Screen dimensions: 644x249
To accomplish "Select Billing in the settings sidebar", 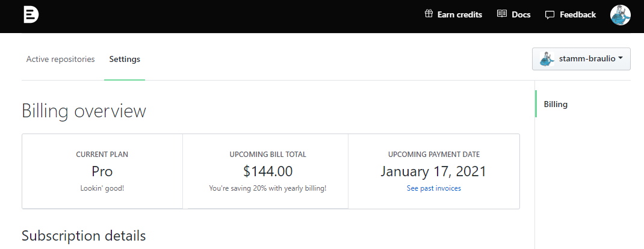I will coord(556,104).
